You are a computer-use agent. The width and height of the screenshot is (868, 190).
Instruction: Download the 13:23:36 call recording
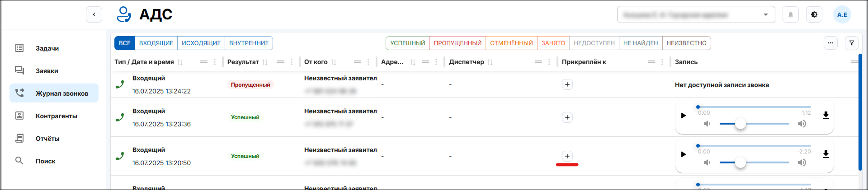click(826, 116)
